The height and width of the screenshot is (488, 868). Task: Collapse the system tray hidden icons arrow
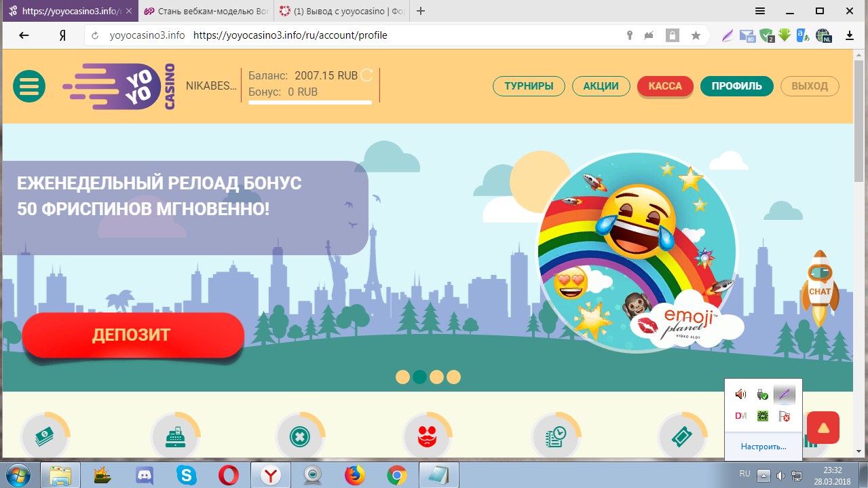[x=763, y=474]
